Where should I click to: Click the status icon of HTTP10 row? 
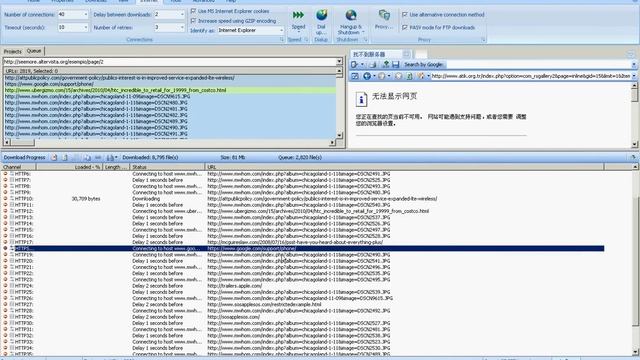click(x=5, y=199)
